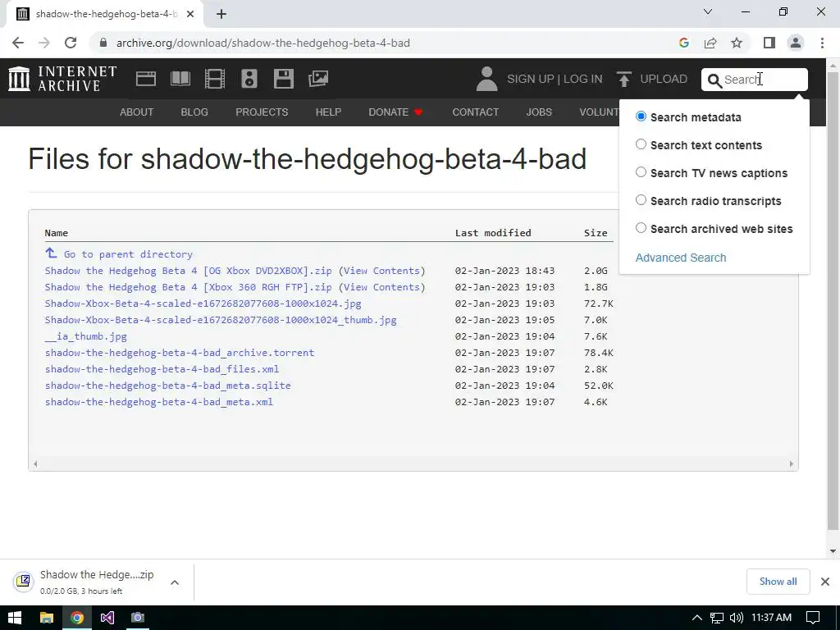
Task: Open the Software floppy disk icon
Action: 283,79
